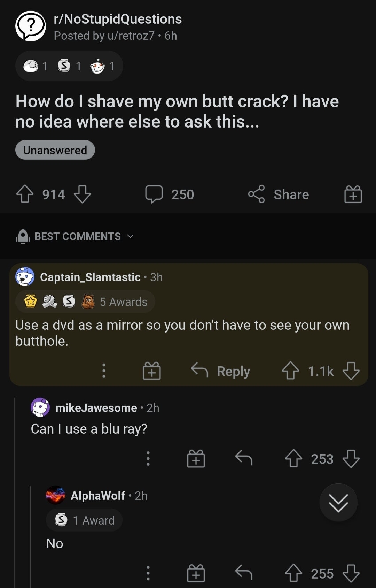Share the post
The height and width of the screenshot is (588, 376).
[x=279, y=194]
